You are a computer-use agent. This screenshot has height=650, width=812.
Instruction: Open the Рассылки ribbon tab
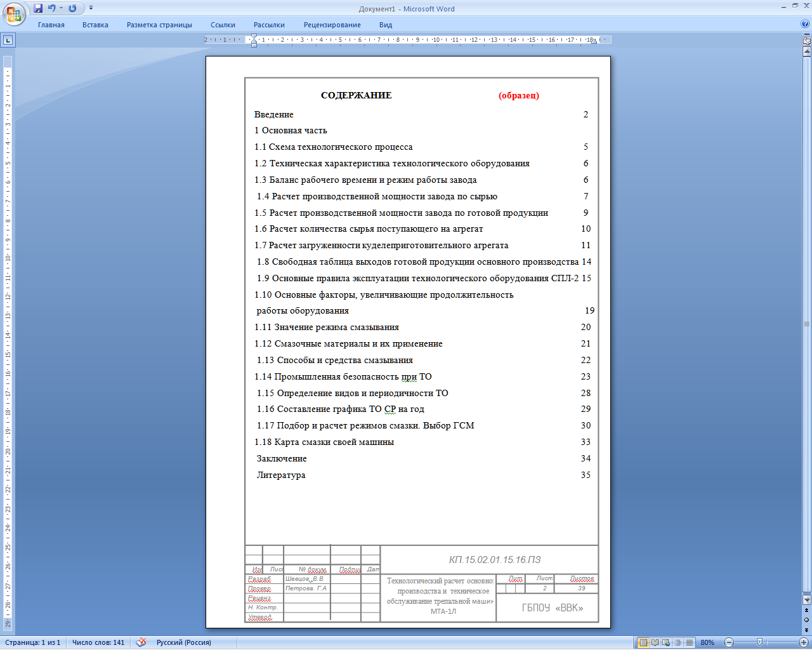pyautogui.click(x=269, y=25)
